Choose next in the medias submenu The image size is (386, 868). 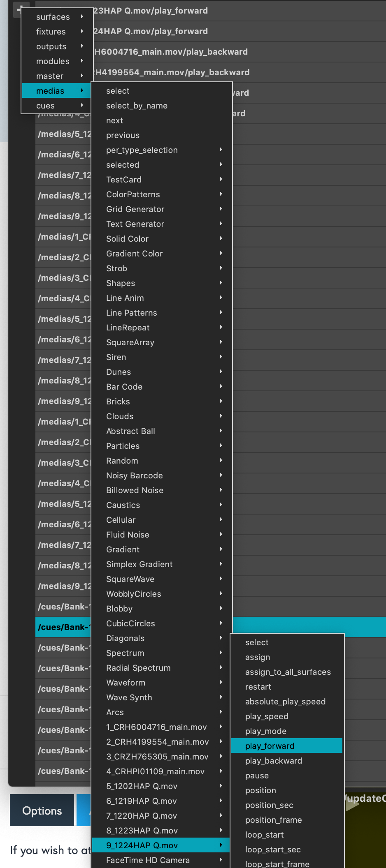pos(162,120)
